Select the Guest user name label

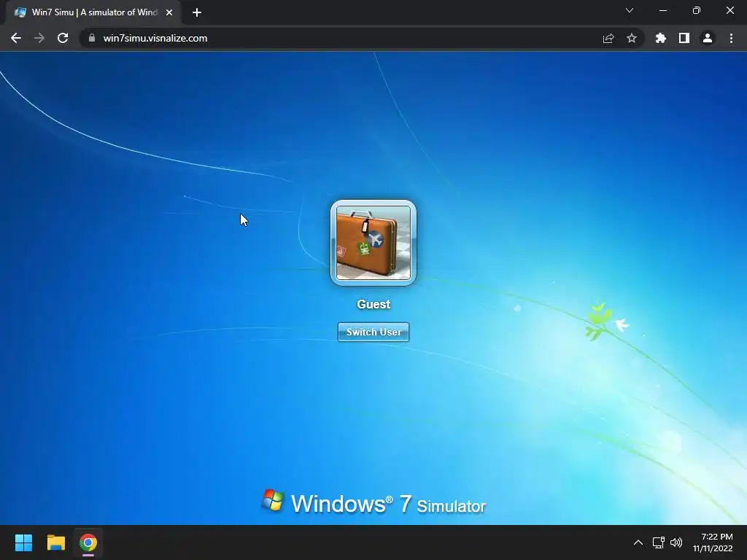coord(373,304)
